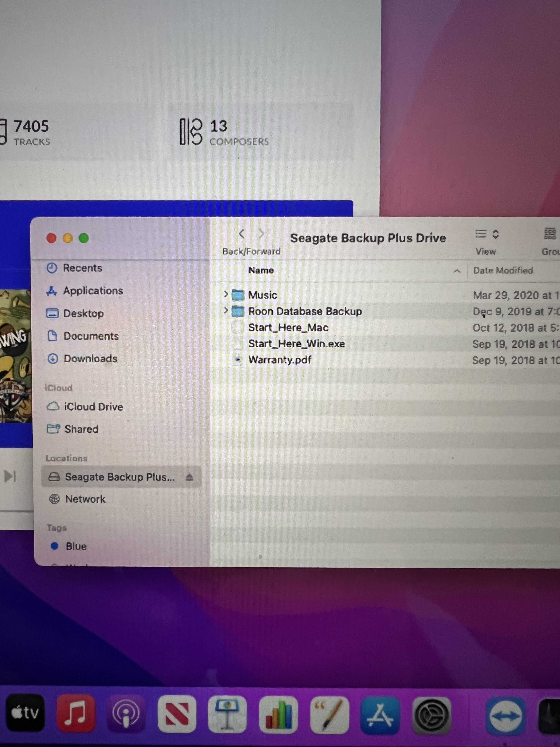Open the Group options in Finder toolbar

coord(550,234)
